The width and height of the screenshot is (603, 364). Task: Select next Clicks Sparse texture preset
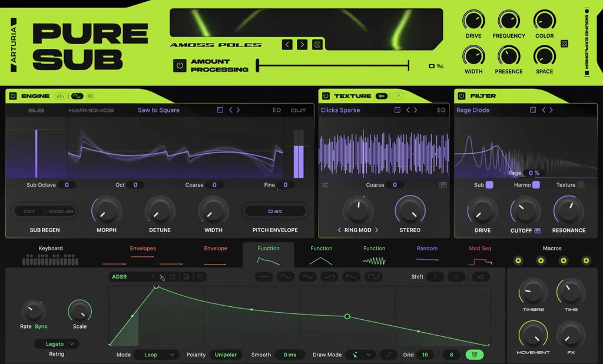click(415, 110)
